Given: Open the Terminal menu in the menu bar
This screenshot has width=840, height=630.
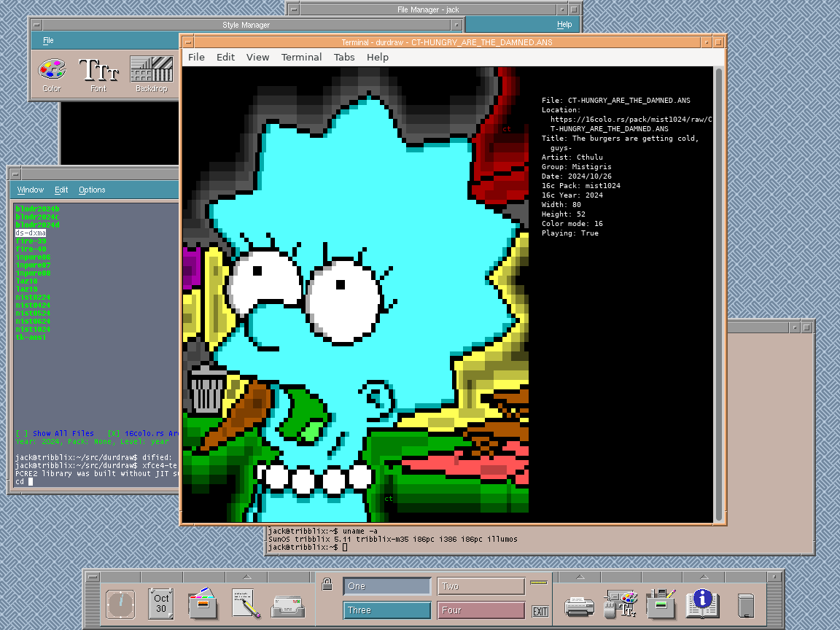Looking at the screenshot, I should pos(302,58).
